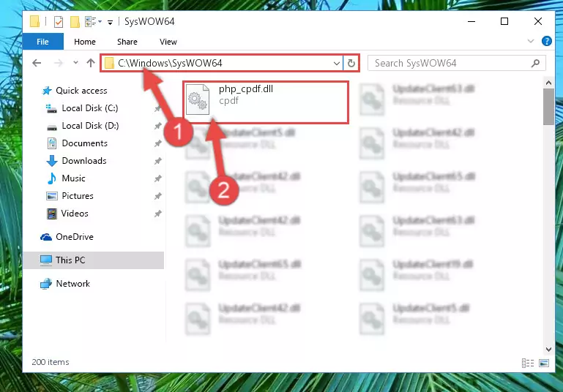The width and height of the screenshot is (563, 392).
Task: Open the Customize Quick Access Toolbar dropdown
Action: [x=111, y=22]
